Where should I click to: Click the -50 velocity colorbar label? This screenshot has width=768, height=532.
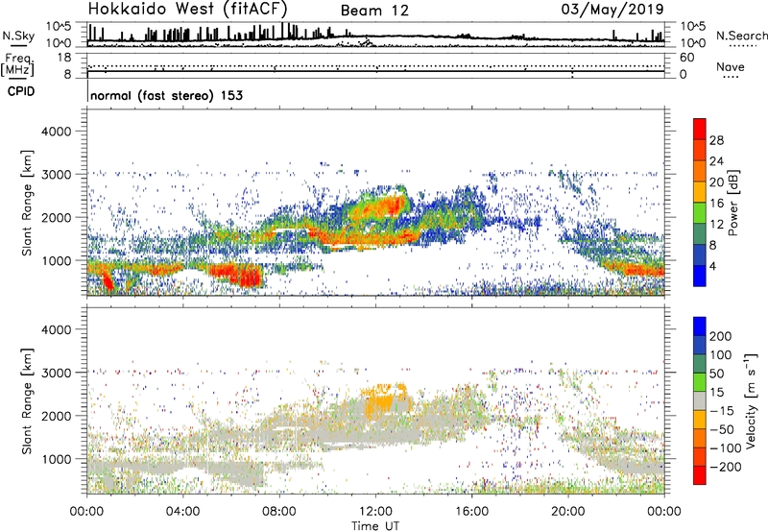coord(723,430)
